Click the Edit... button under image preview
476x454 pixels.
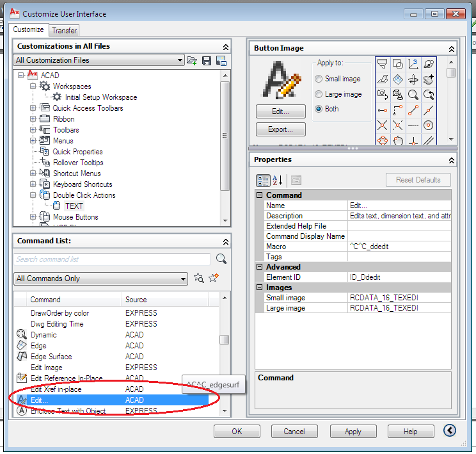280,111
